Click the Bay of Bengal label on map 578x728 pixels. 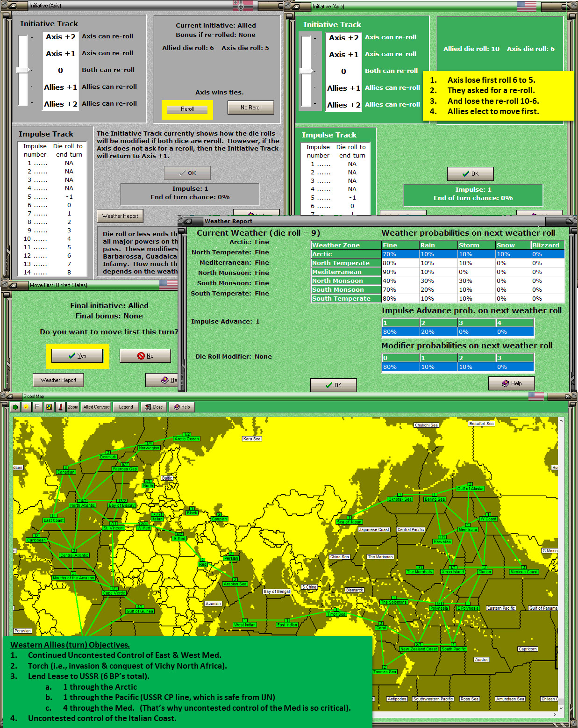pos(277,591)
